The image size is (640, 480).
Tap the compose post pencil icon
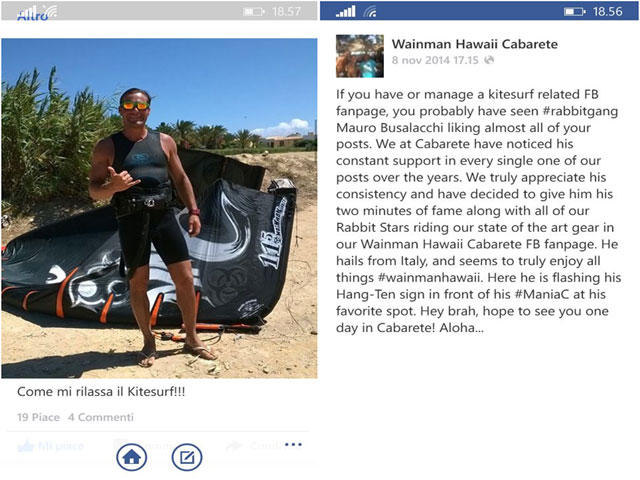point(187,457)
